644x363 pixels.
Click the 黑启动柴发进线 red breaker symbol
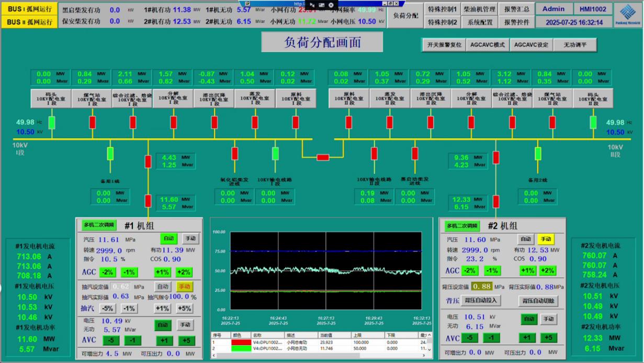pos(415,153)
